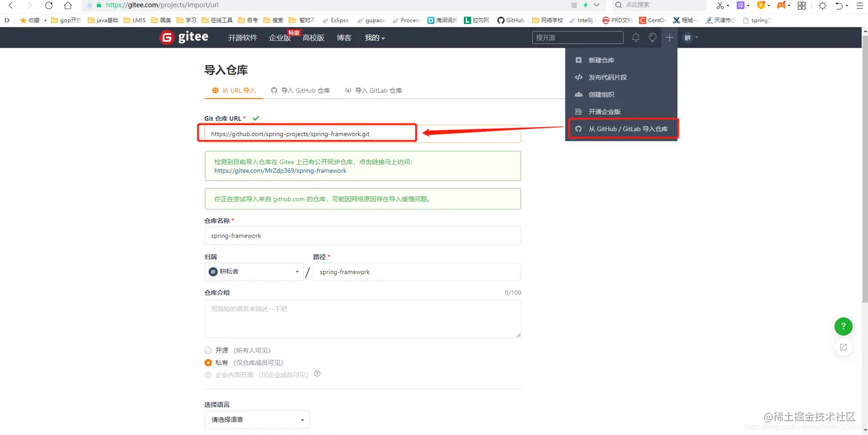Open 博客 in Gitee navigation

click(x=344, y=38)
